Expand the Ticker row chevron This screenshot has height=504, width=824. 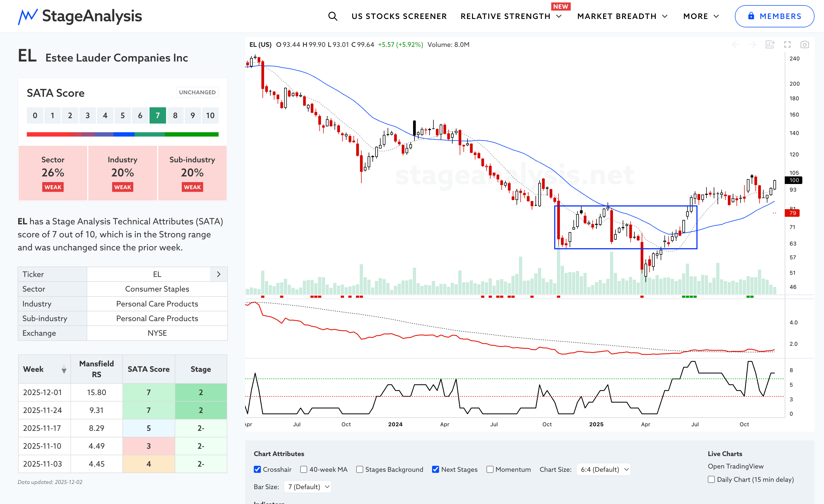tap(218, 274)
